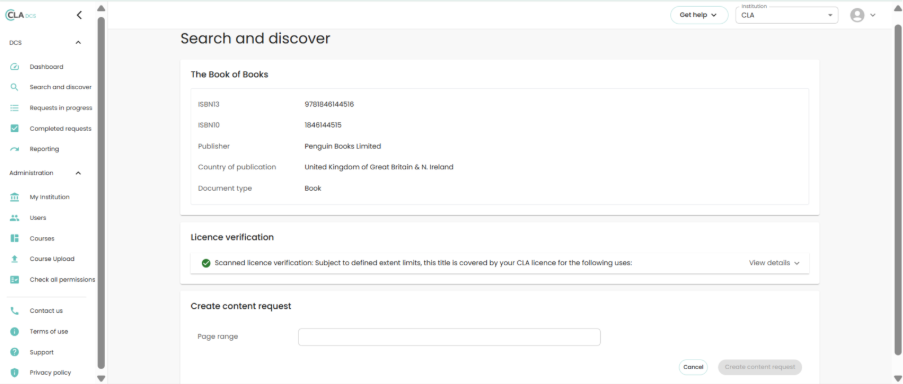This screenshot has height=384, width=903.
Task: Click the publisher Penguin Books Limited
Action: tap(343, 146)
